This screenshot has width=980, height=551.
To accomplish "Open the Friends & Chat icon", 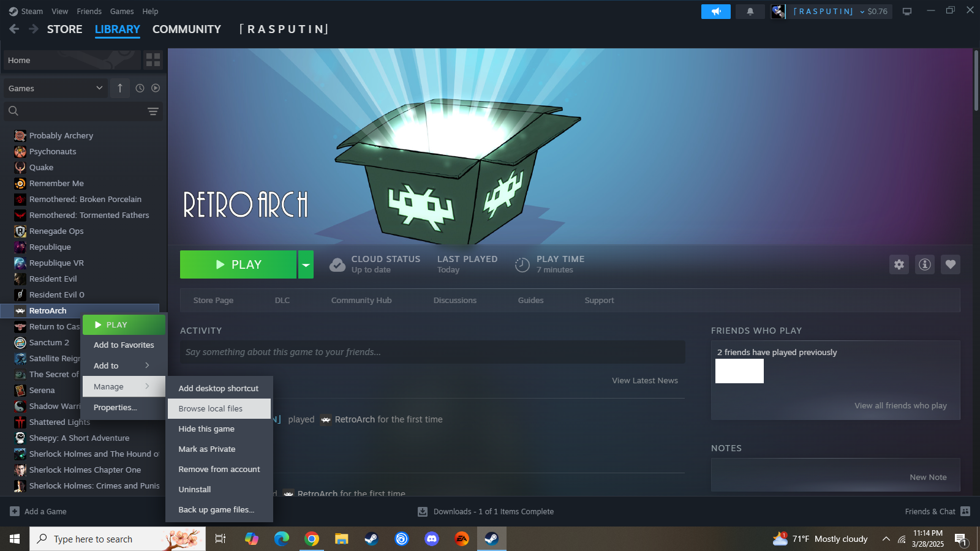I will point(965,511).
